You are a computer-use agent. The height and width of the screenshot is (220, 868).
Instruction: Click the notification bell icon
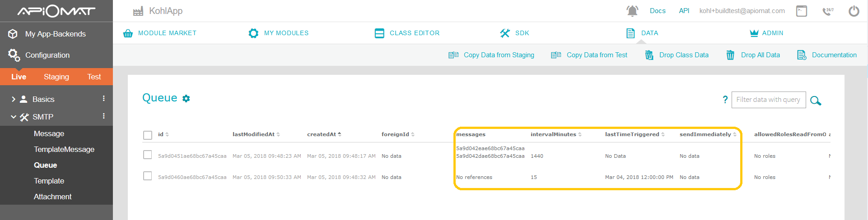tap(632, 11)
